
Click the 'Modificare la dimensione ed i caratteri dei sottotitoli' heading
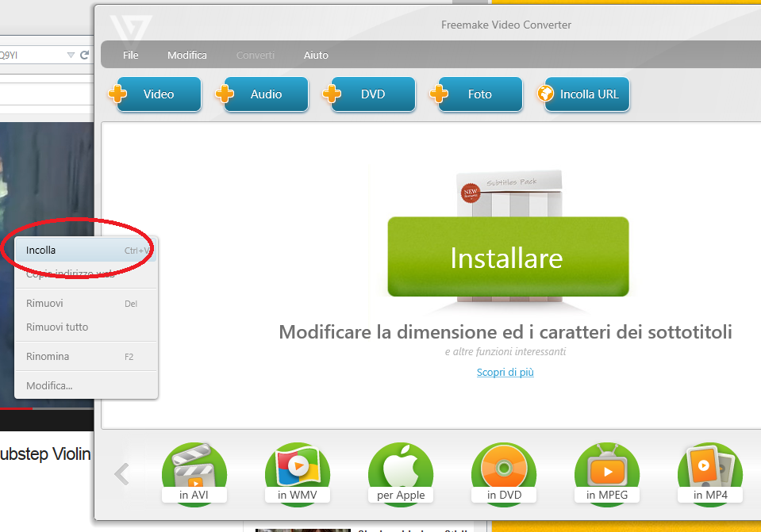tap(505, 332)
